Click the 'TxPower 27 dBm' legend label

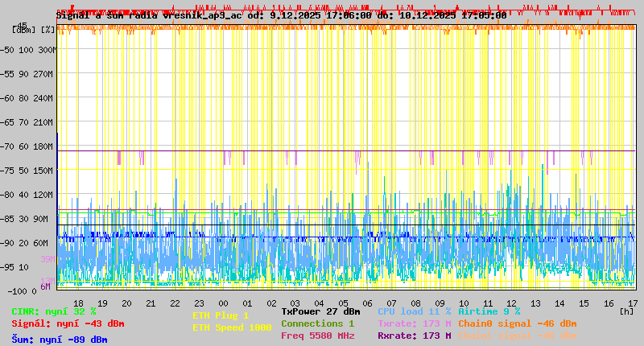(320, 311)
